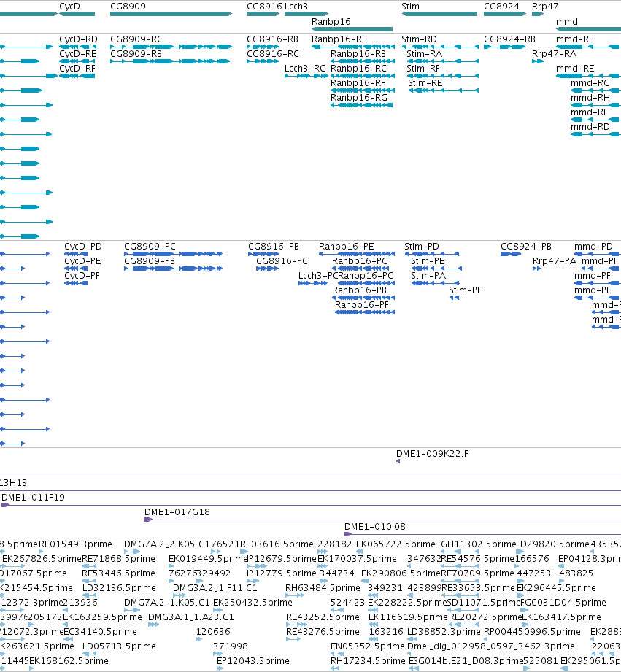Select the CycD gene bar
Image resolution: width=621 pixels, height=672 pixels.
[x=77, y=14]
